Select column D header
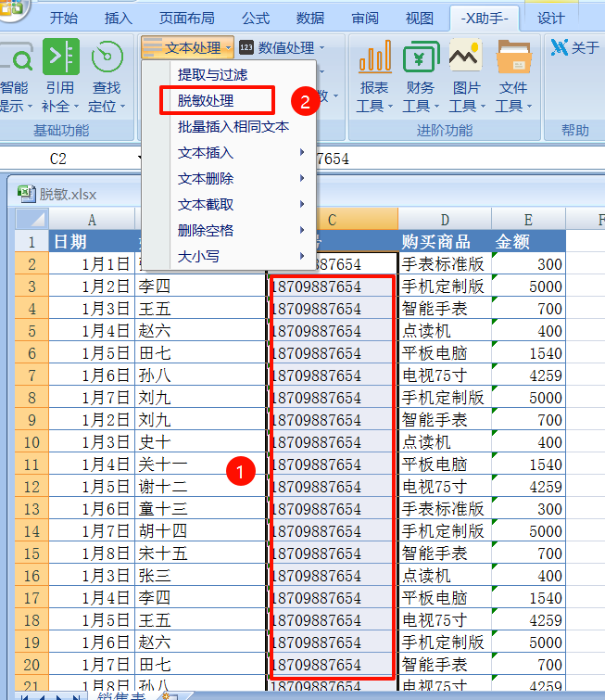The image size is (605, 700). [445, 219]
